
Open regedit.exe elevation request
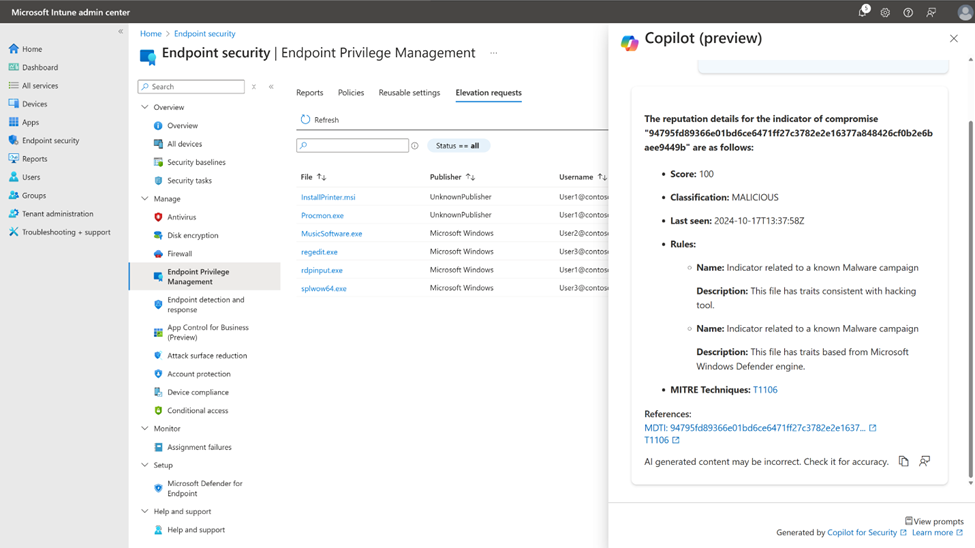pos(319,252)
